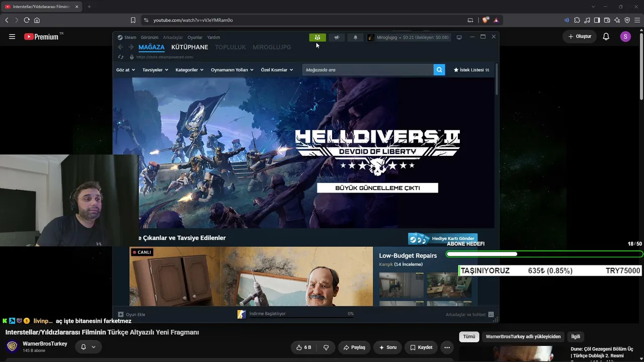Open browser main hamburger menu
The image size is (644, 362).
[x=637, y=20]
